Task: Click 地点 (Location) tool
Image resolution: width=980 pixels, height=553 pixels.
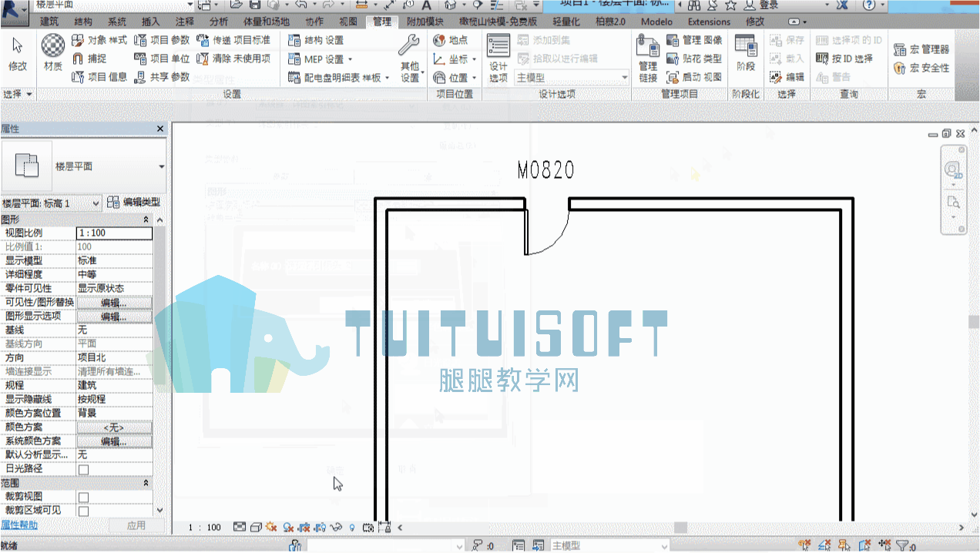Action: coord(451,40)
